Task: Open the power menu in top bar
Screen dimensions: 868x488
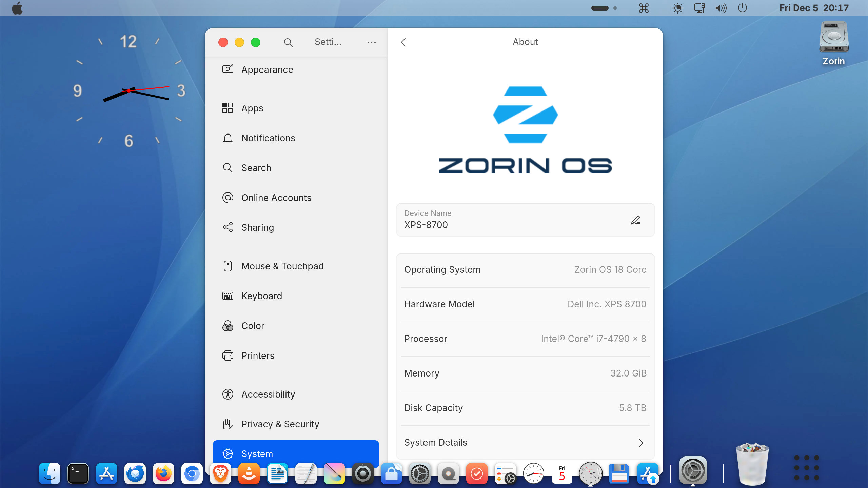Action: point(742,8)
